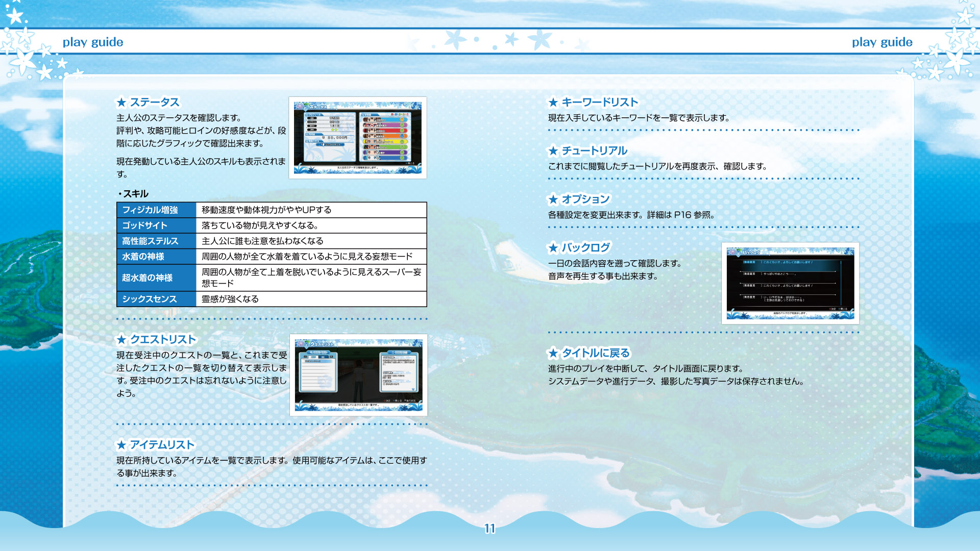Select the アイテムリスト heading text

[162, 445]
